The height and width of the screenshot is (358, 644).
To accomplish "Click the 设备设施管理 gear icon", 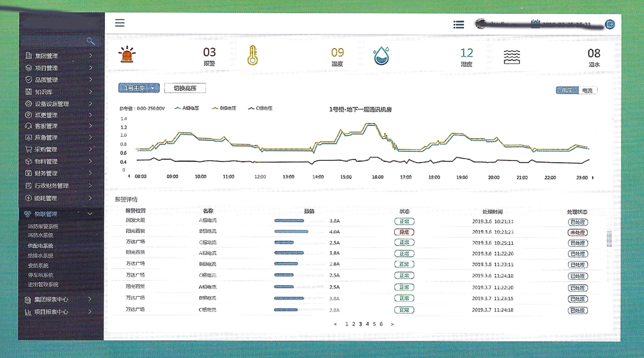I will coord(29,104).
